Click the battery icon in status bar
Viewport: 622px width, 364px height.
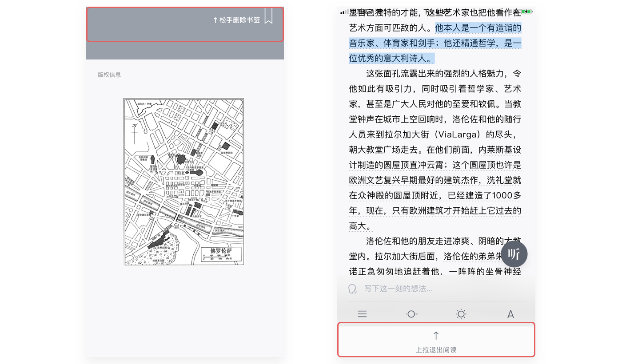(x=526, y=12)
